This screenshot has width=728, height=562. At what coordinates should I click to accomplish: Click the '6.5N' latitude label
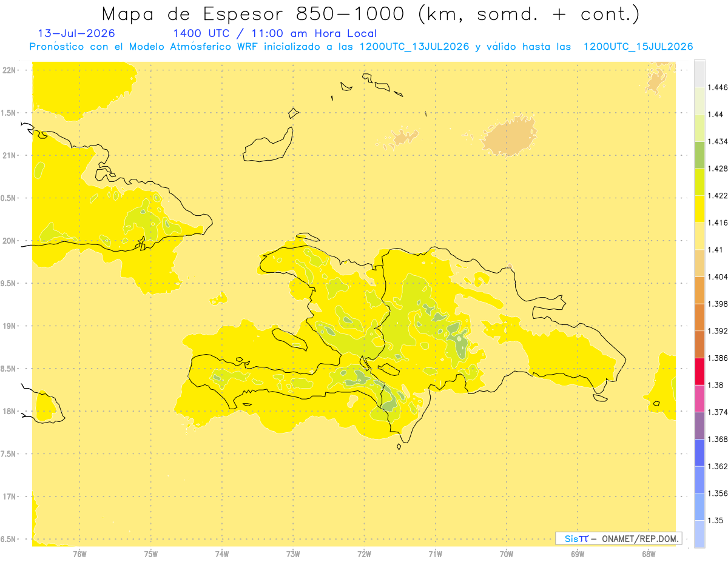(8, 539)
